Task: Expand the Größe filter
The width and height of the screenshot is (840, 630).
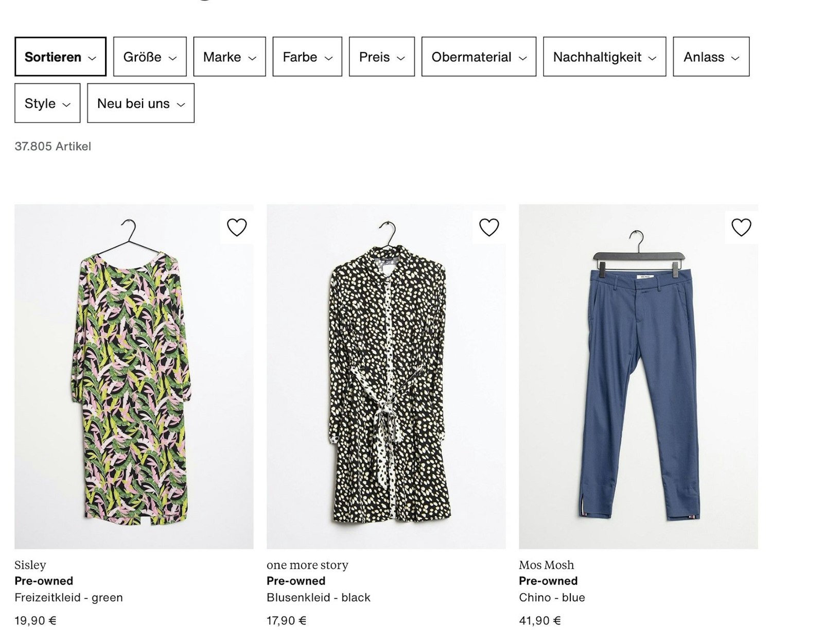Action: point(150,57)
